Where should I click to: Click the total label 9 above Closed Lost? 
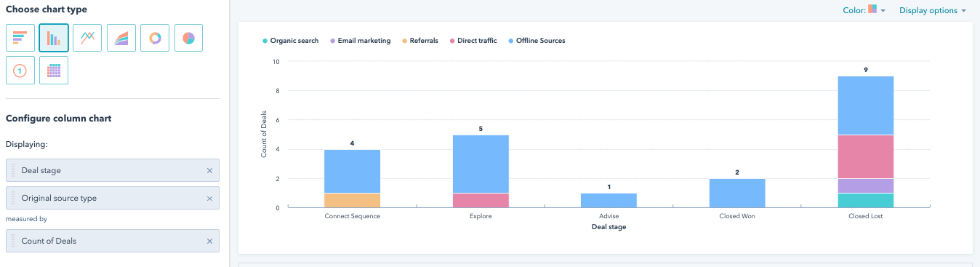pos(866,70)
